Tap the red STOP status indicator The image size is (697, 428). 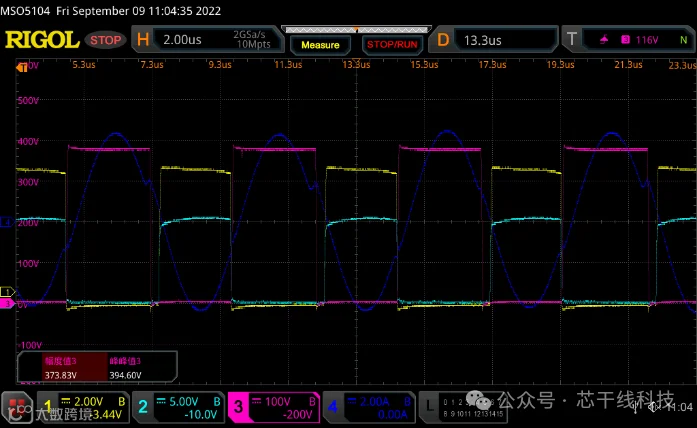105,40
